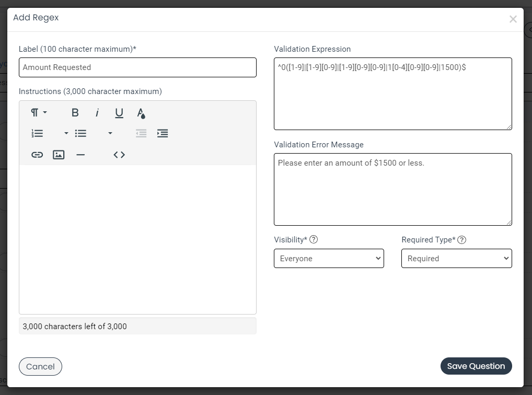Switch to code view in the editor

[119, 155]
